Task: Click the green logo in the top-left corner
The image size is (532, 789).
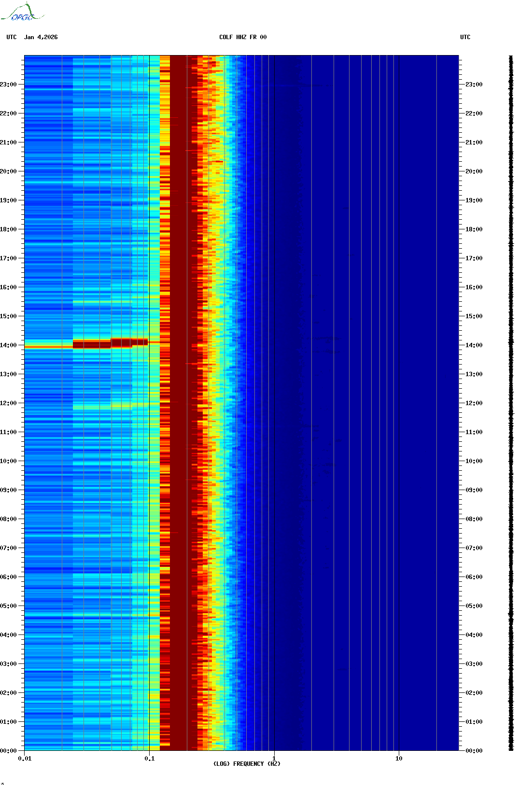Action: click(22, 13)
